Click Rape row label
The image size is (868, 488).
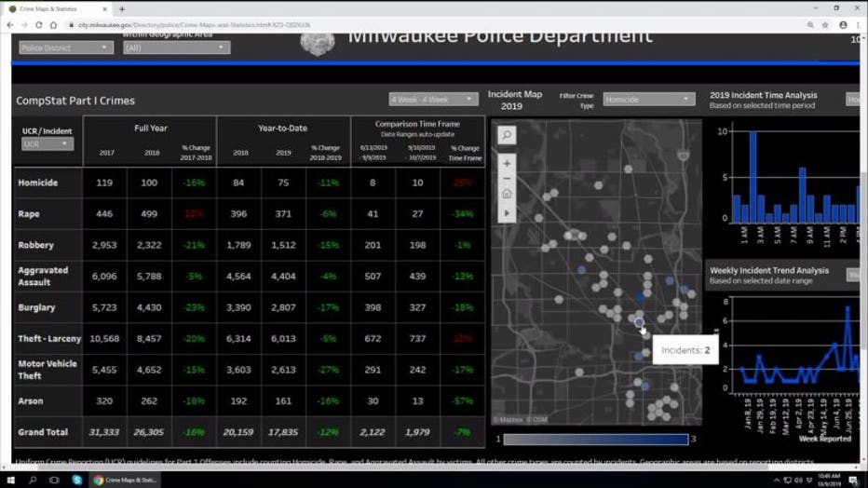point(29,213)
